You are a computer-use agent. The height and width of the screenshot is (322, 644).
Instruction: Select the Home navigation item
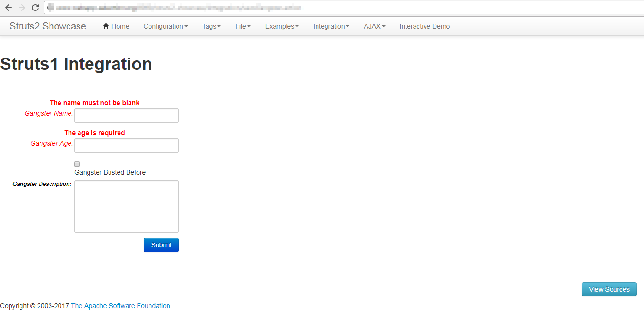[116, 26]
